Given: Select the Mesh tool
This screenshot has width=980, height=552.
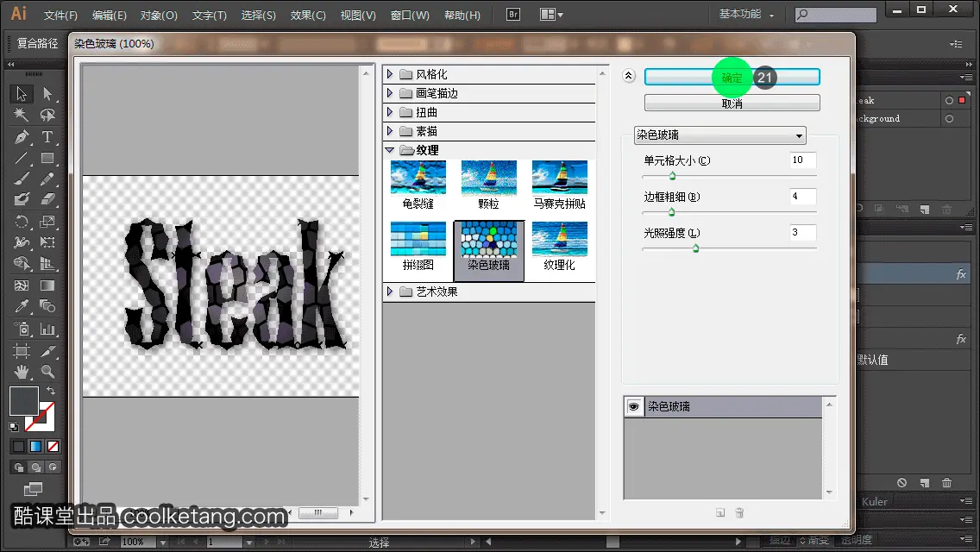Looking at the screenshot, I should click(22, 285).
